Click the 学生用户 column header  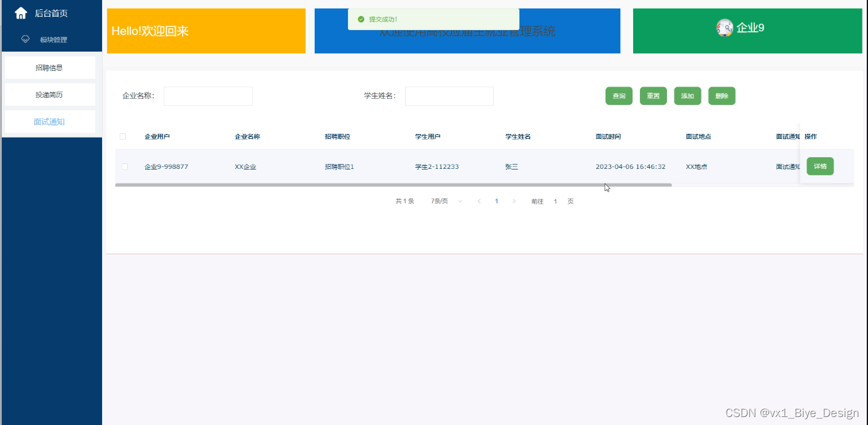(428, 136)
